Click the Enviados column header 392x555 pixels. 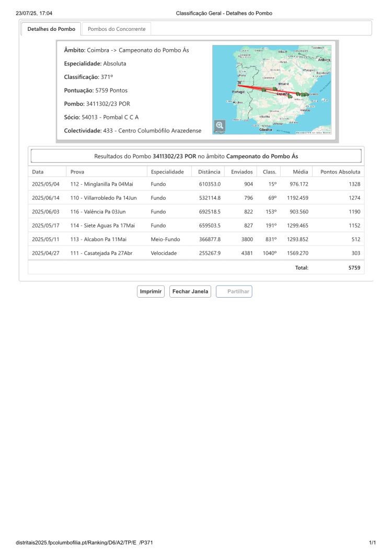click(241, 172)
